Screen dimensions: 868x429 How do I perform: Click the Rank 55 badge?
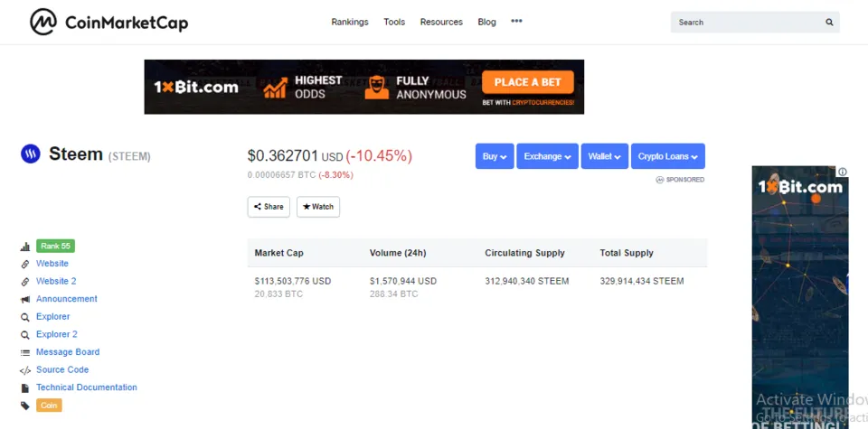55,246
